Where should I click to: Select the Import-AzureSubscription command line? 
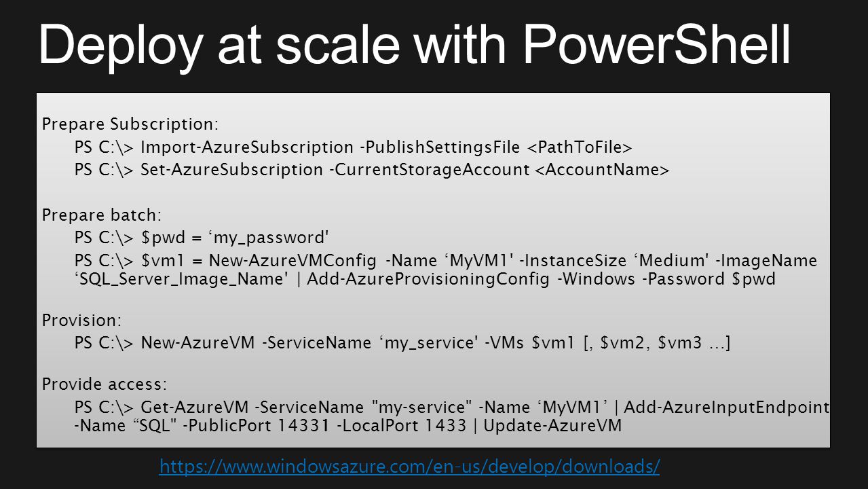pyautogui.click(x=354, y=147)
